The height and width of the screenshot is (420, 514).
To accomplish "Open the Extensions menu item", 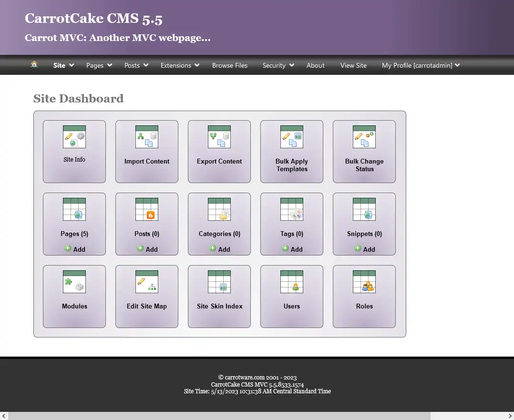I will click(175, 65).
